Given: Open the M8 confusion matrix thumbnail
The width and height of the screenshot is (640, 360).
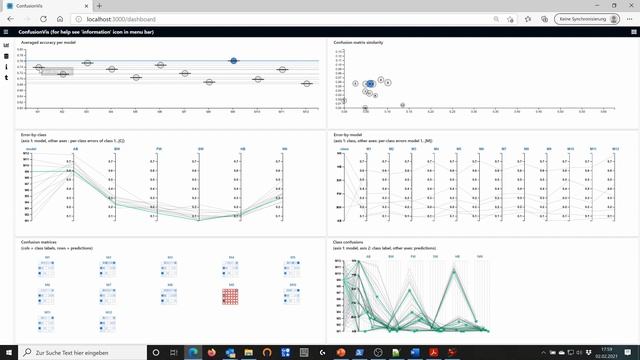Looking at the screenshot, I should pos(169,296).
